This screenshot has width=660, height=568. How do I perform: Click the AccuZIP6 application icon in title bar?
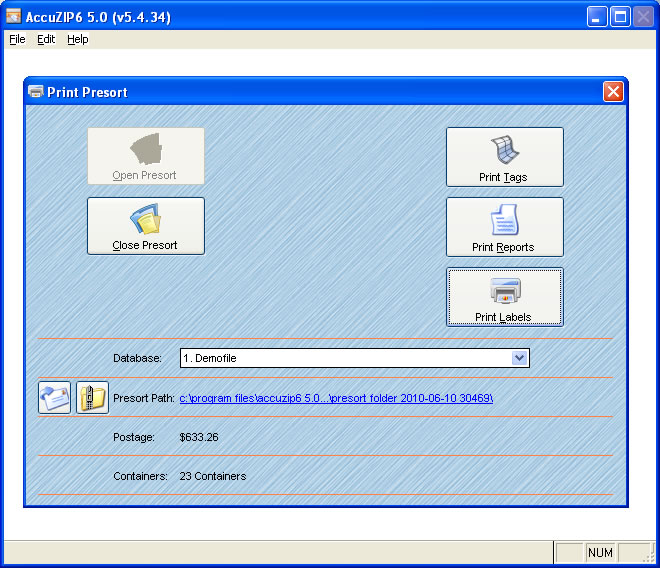pyautogui.click(x=13, y=16)
